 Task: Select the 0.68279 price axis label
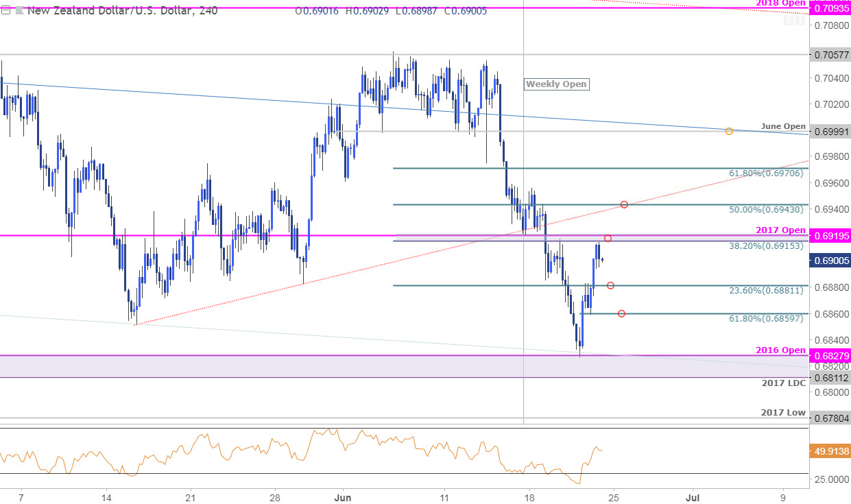tap(830, 355)
